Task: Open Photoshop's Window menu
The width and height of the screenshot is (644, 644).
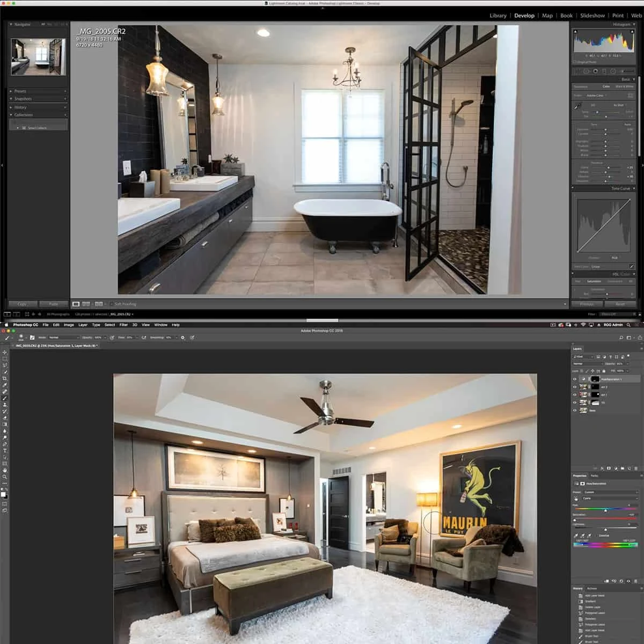Action: click(160, 325)
